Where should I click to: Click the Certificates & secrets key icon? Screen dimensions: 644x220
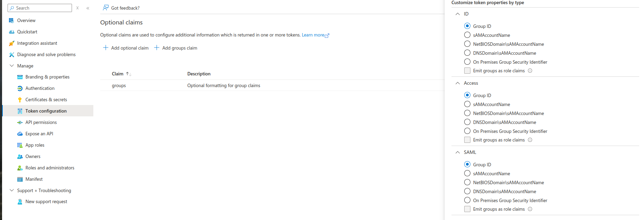click(20, 100)
